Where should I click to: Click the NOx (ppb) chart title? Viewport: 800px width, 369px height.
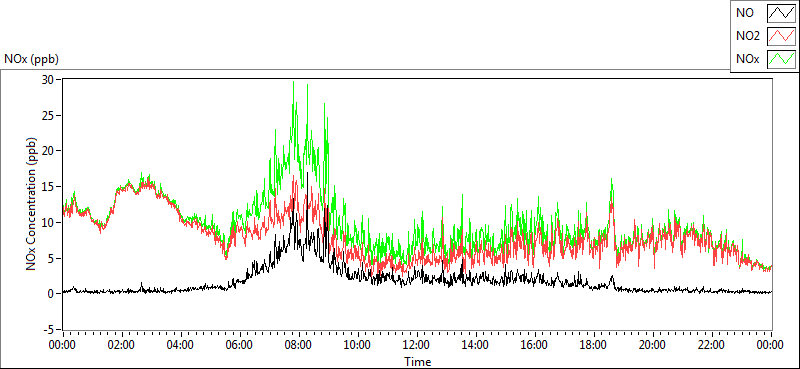coord(31,59)
